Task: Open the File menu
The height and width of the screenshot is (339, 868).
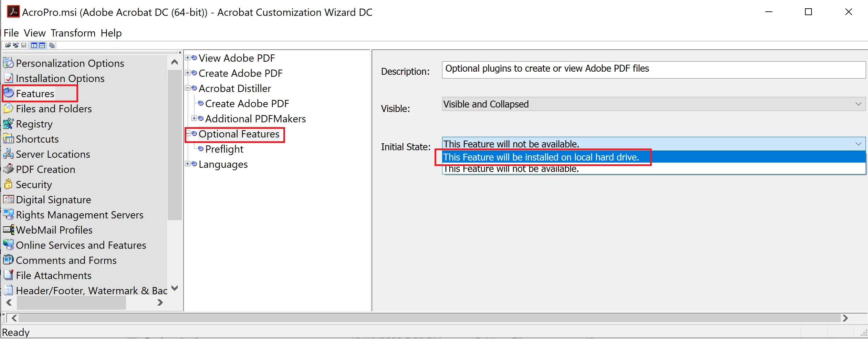Action: [x=11, y=33]
